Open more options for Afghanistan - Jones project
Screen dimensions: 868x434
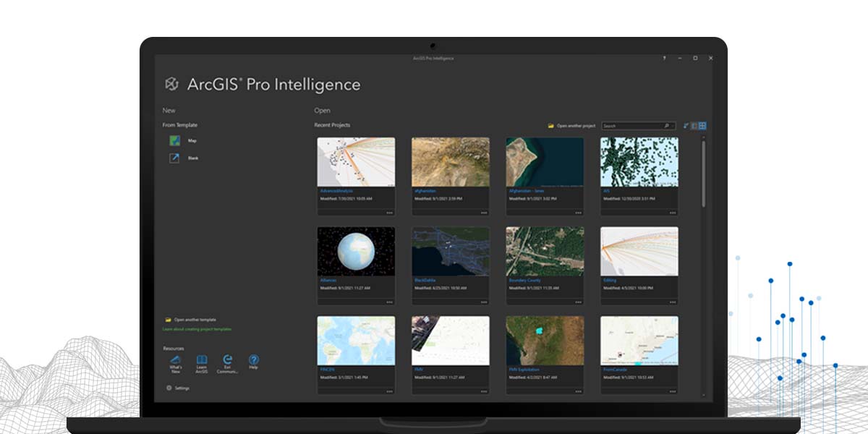pos(579,213)
